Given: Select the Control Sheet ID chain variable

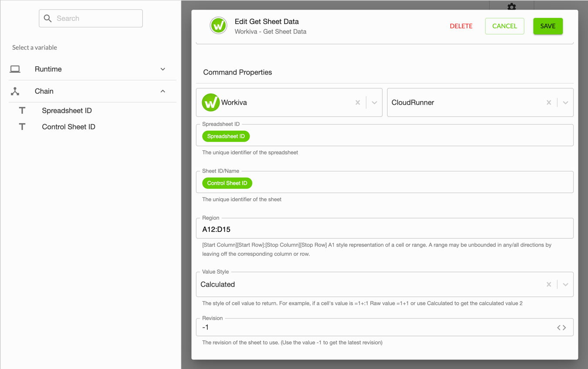Looking at the screenshot, I should click(x=68, y=127).
